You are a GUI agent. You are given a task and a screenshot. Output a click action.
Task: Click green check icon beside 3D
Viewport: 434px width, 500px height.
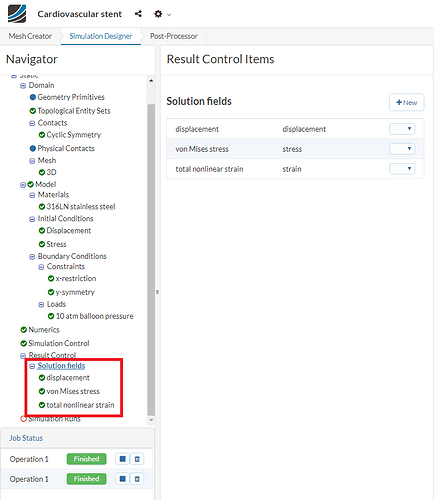click(42, 172)
